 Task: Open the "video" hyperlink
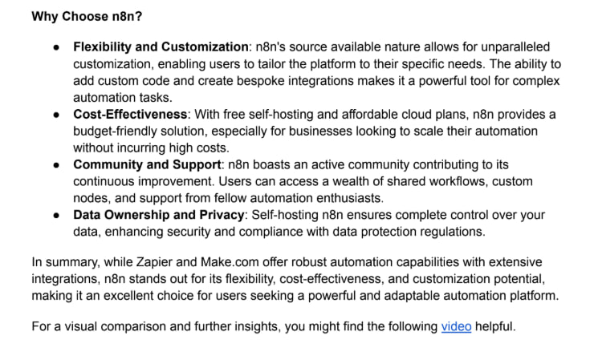click(456, 327)
